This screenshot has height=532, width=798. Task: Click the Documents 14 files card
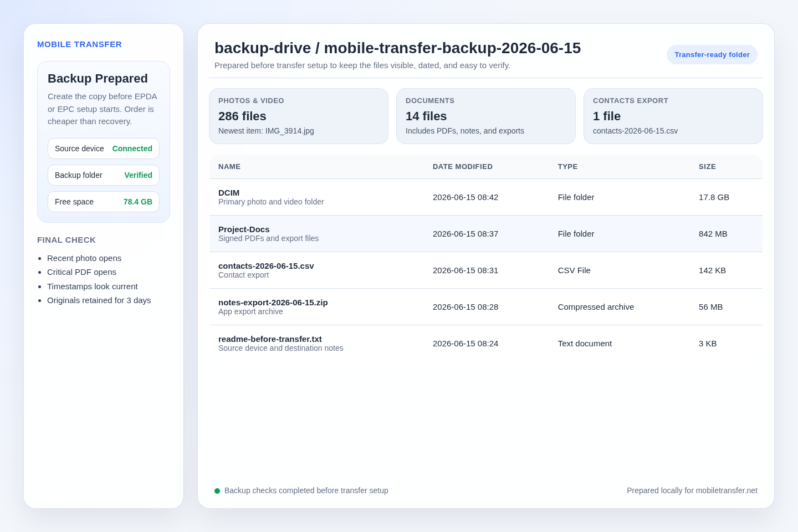point(486,116)
